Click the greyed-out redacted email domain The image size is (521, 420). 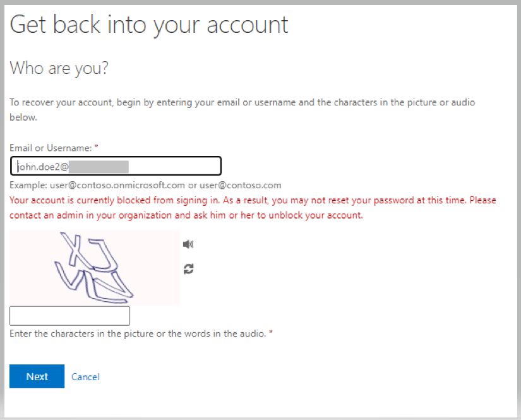click(99, 167)
